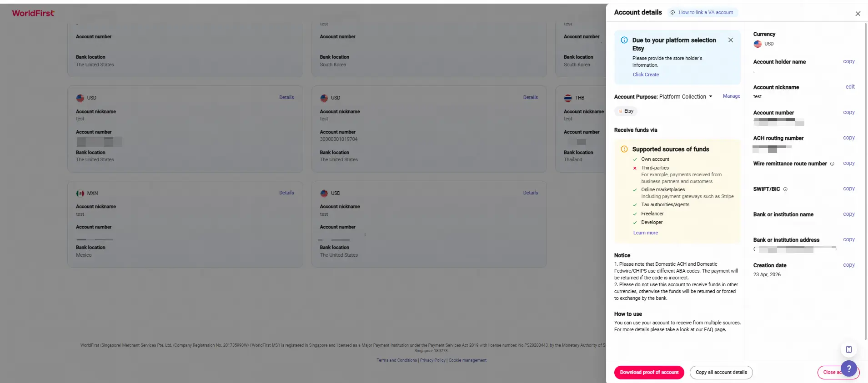Close the Account details panel
The width and height of the screenshot is (868, 383).
(858, 14)
